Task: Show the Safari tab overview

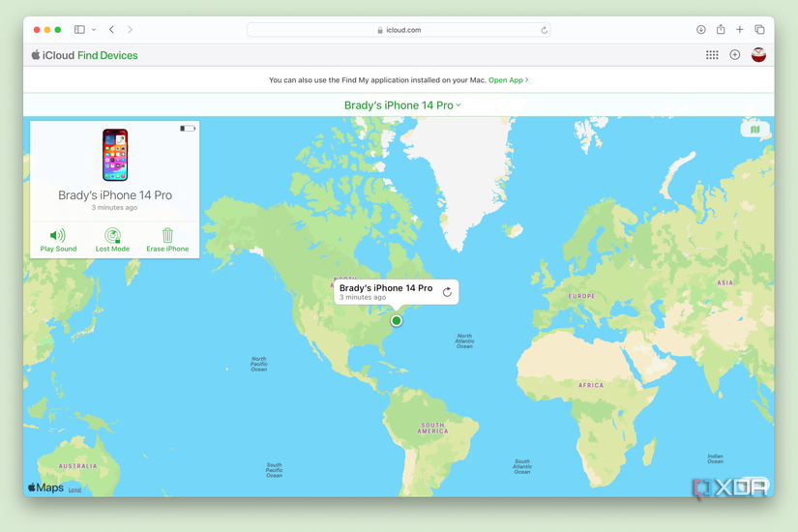Action: coord(759,30)
